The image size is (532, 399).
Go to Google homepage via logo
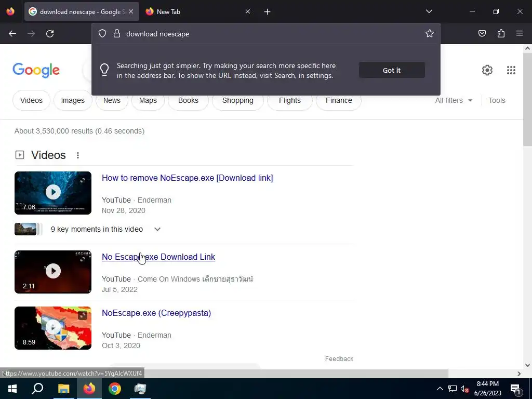coord(36,70)
